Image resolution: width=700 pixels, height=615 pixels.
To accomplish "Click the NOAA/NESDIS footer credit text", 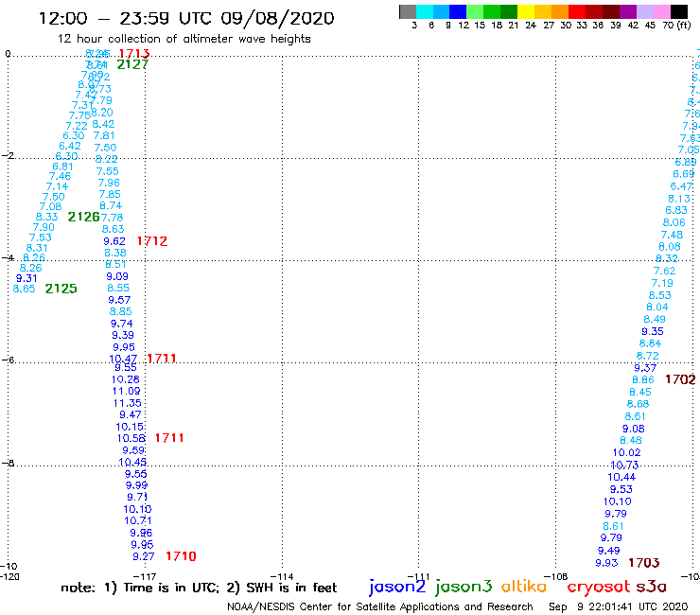I will (380, 606).
